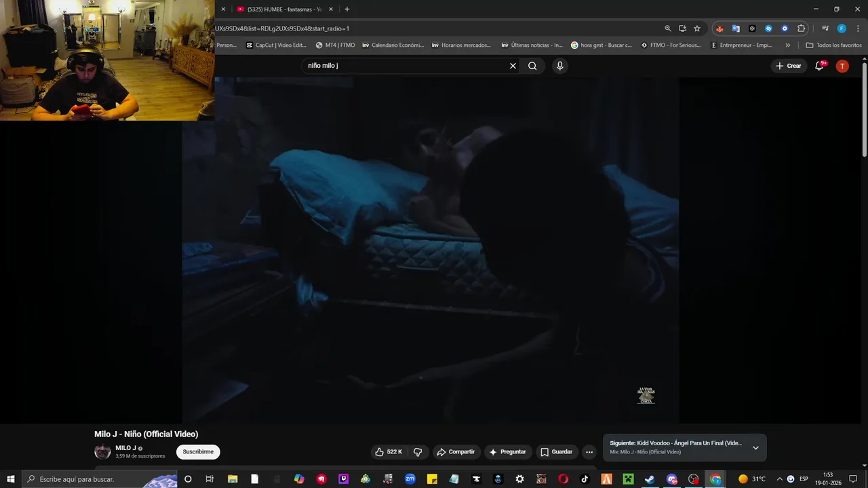This screenshot has width=868, height=488.
Task: Open FTMO For Serious bookmark
Action: pyautogui.click(x=671, y=45)
